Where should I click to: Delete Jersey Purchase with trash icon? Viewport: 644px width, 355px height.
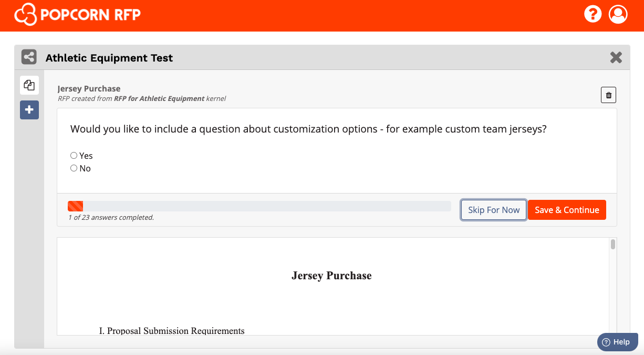click(608, 95)
